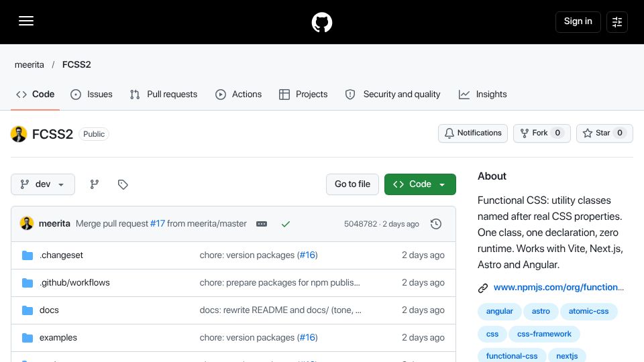Viewport: 644px width, 362px height.
Task: Open #16 link in examples row
Action: [x=307, y=338]
